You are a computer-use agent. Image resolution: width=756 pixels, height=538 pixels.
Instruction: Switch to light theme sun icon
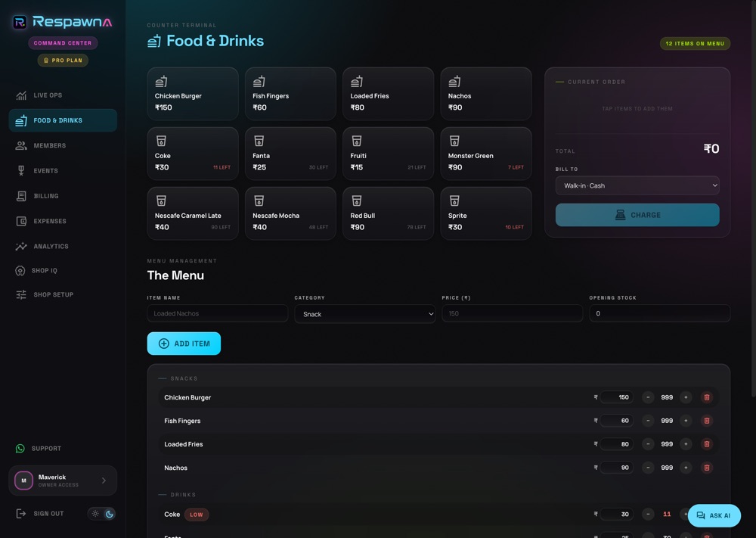point(95,514)
